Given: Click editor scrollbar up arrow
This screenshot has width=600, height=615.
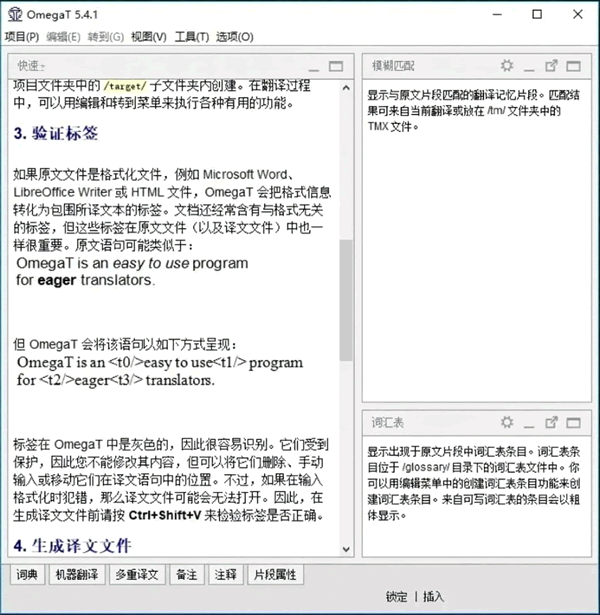Looking at the screenshot, I should tap(346, 88).
